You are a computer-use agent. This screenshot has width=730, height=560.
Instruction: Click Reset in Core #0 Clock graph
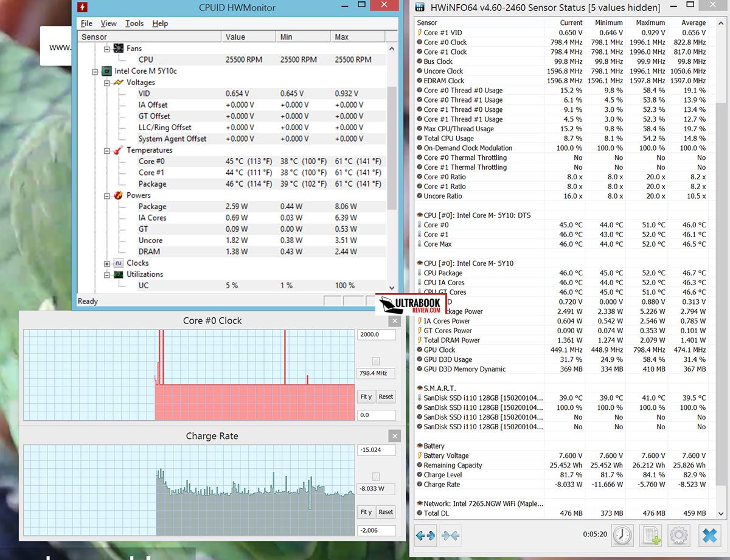point(386,396)
